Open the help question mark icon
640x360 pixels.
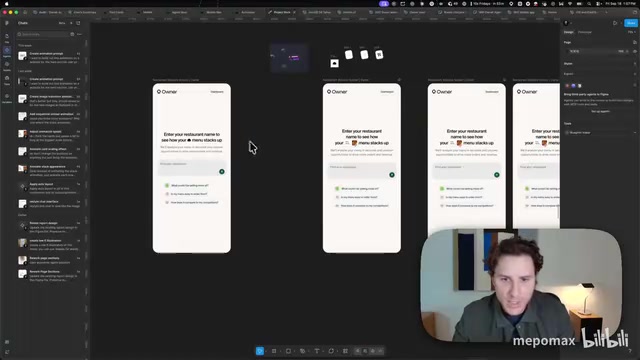(x=631, y=351)
